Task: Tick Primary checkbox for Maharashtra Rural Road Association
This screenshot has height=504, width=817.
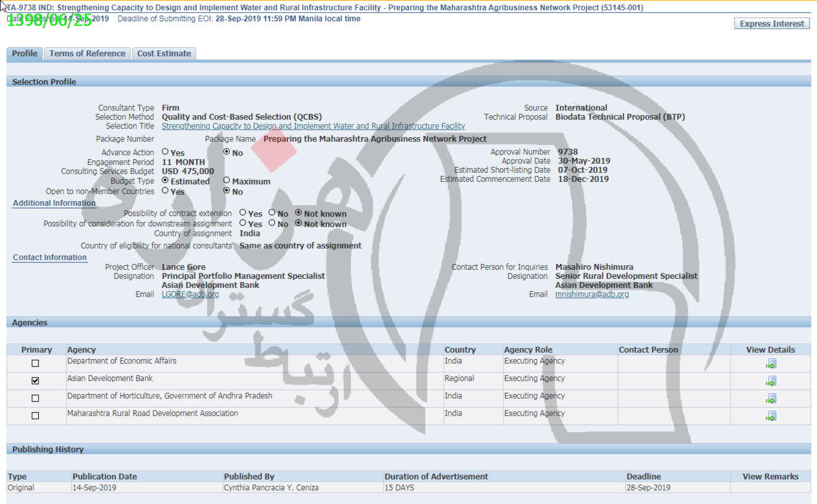Action: pyautogui.click(x=36, y=416)
